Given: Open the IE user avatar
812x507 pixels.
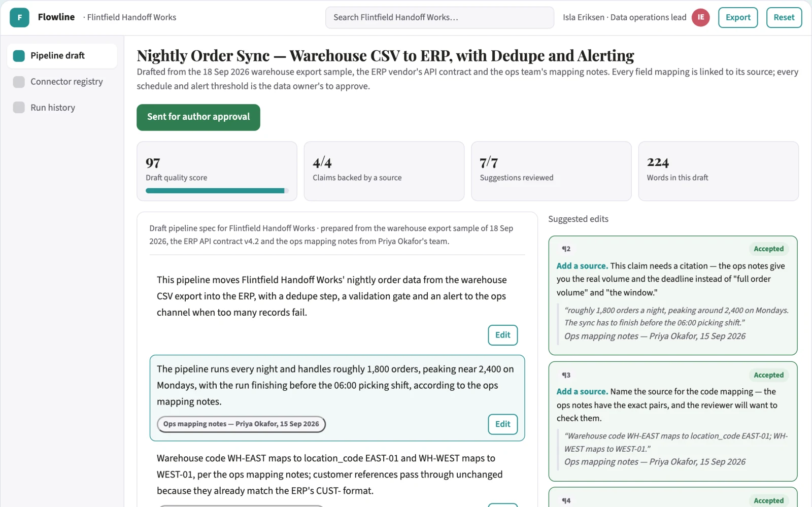Looking at the screenshot, I should click(x=700, y=17).
